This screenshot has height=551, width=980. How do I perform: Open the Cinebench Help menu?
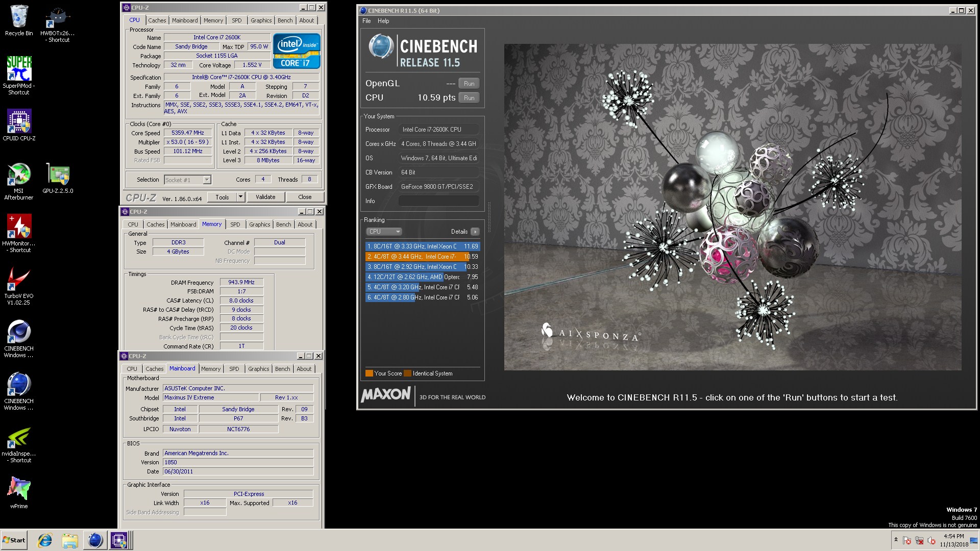(x=383, y=21)
